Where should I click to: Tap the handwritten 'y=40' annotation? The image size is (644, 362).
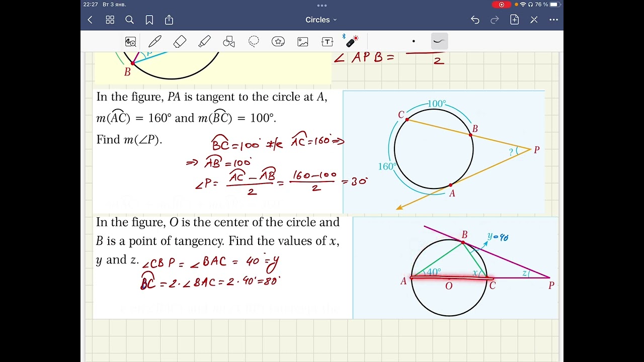498,236
